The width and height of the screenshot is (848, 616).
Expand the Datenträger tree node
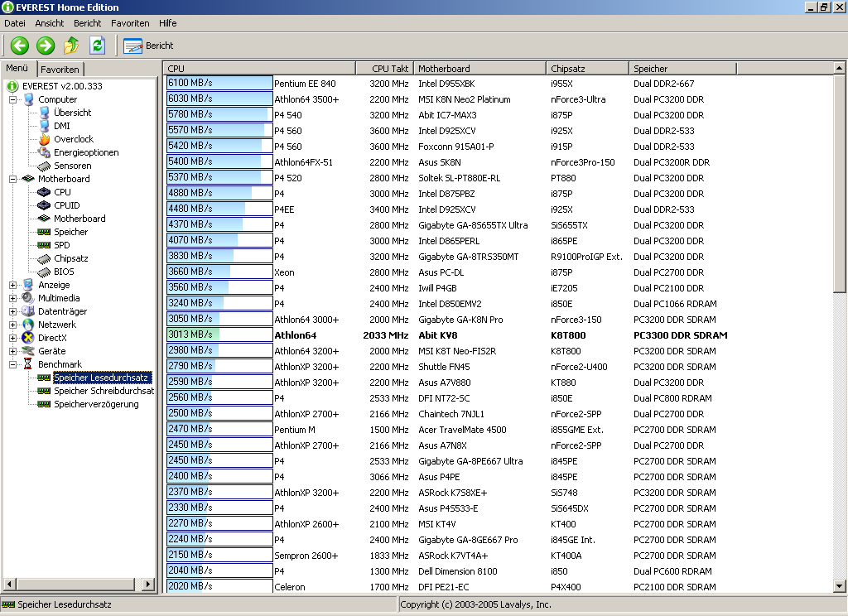coord(13,311)
